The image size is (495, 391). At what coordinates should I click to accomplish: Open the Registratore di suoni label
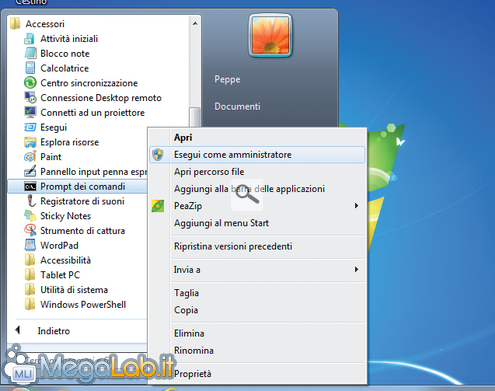(x=82, y=201)
